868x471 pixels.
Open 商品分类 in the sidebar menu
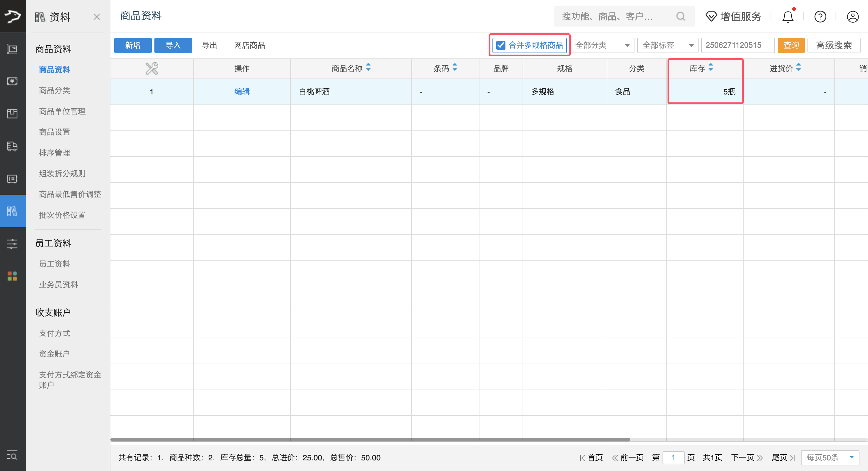click(x=54, y=90)
